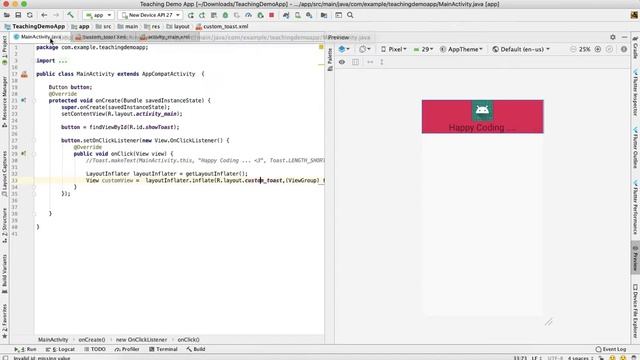Open Build Variants side tab

(4, 274)
